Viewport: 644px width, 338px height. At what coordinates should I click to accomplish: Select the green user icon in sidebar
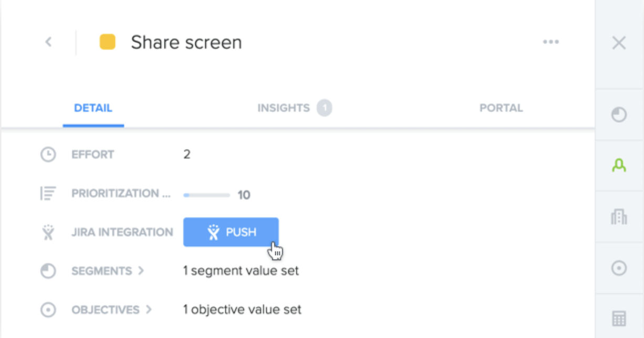(x=619, y=166)
